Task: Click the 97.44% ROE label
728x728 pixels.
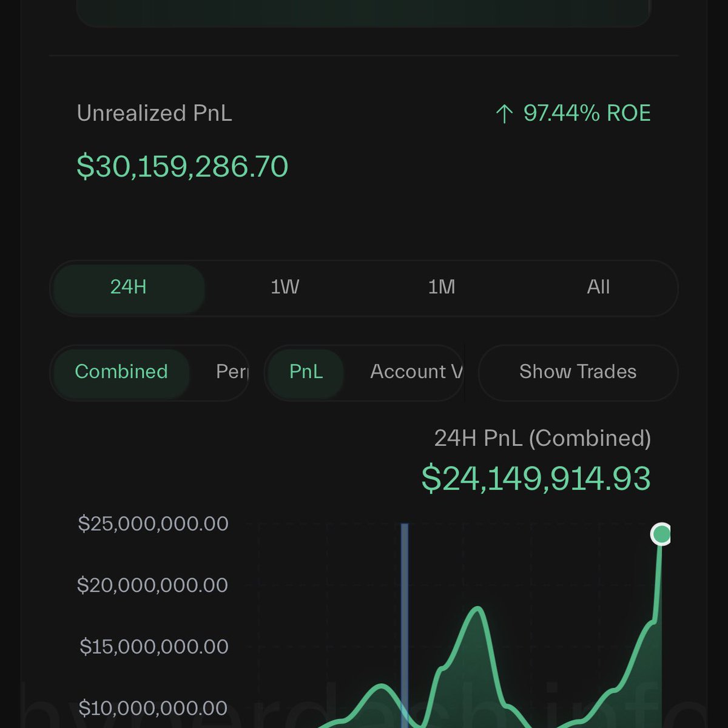Action: 587,113
